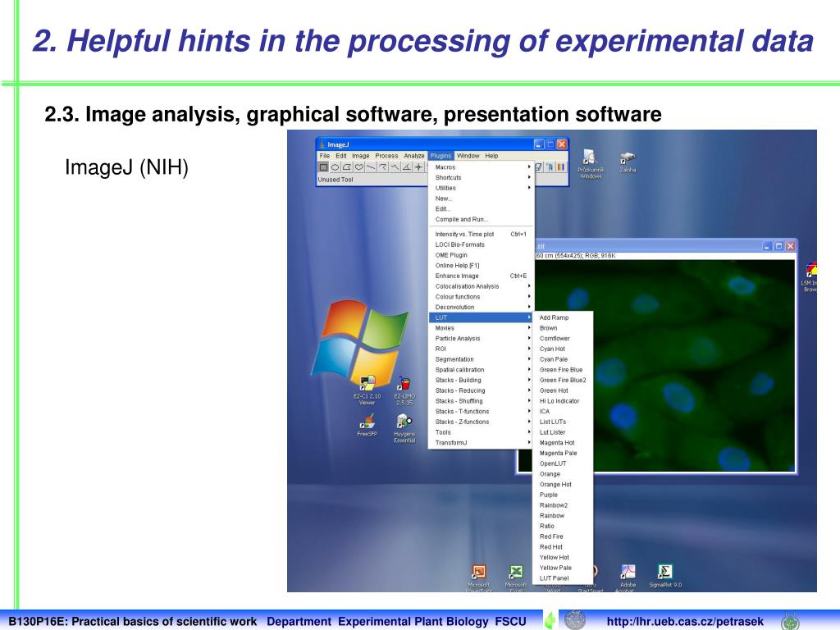This screenshot has width=840, height=630.
Task: Select the Point (crosshair) tool
Action: click(x=418, y=167)
